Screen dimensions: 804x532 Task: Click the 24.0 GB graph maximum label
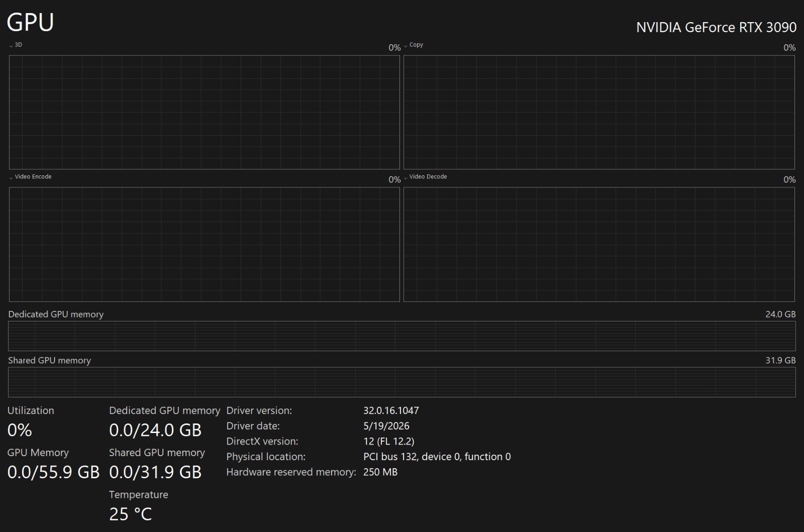780,314
